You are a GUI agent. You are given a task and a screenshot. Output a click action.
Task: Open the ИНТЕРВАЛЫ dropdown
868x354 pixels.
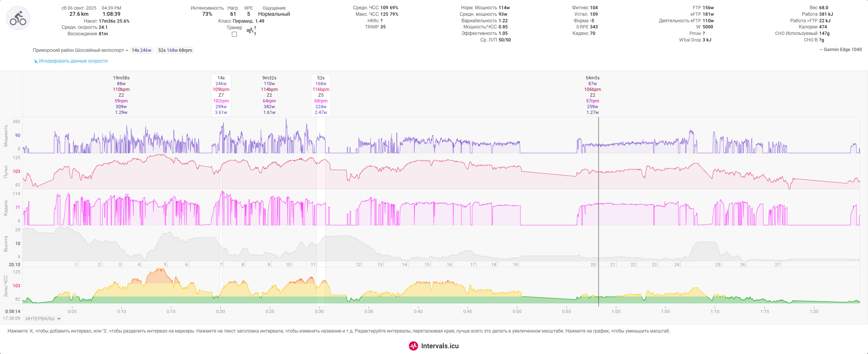43,319
